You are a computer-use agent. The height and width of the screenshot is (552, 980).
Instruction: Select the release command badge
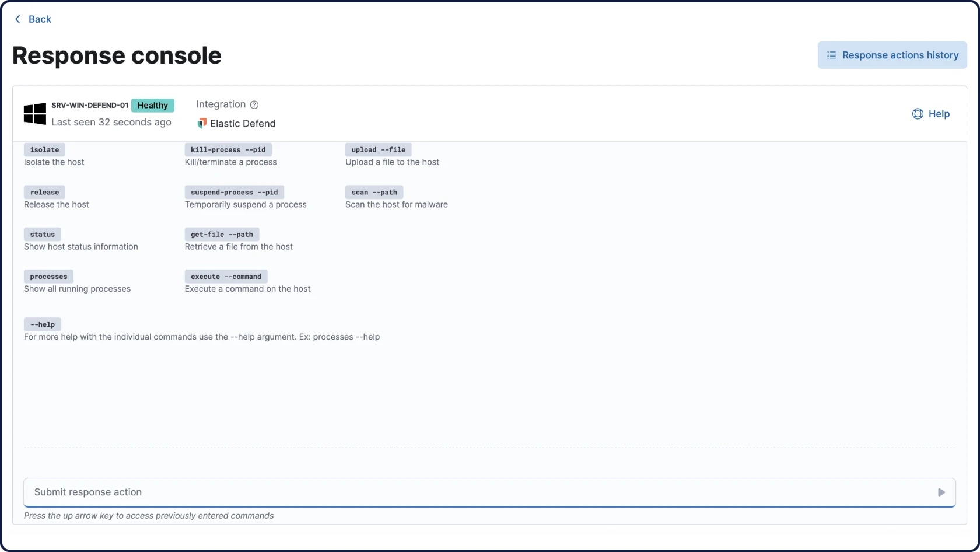[x=44, y=192]
